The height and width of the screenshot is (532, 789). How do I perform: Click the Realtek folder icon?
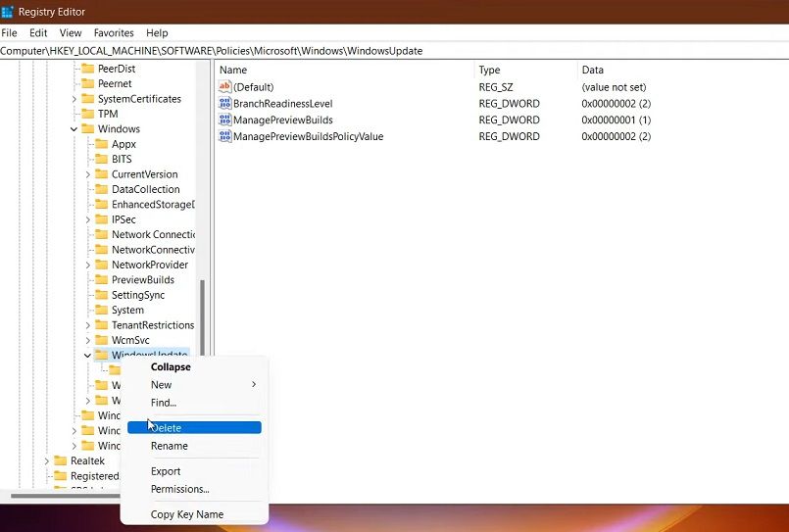click(61, 460)
